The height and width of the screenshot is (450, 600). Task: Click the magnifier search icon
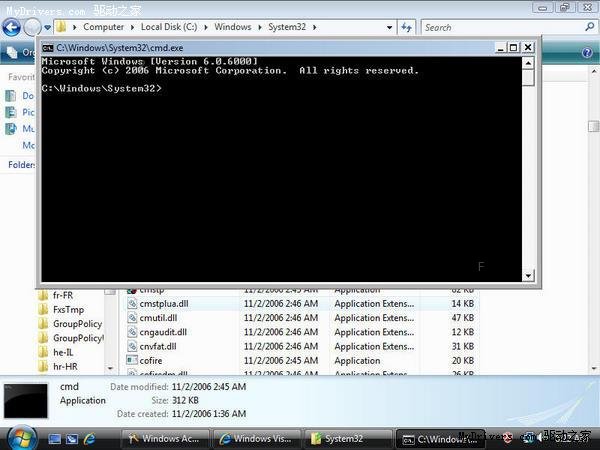pyautogui.click(x=590, y=27)
